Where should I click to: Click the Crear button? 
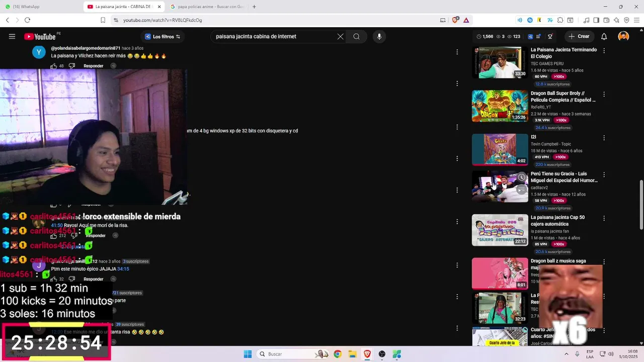pyautogui.click(x=579, y=36)
